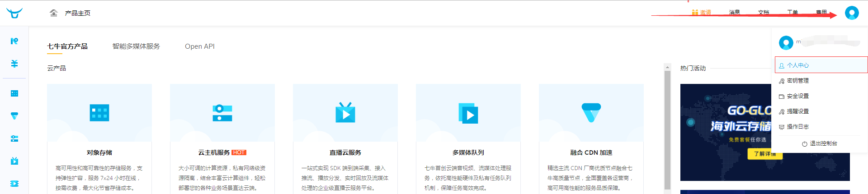Click the home icon beside 产品主页
The image size is (868, 194).
pos(54,13)
